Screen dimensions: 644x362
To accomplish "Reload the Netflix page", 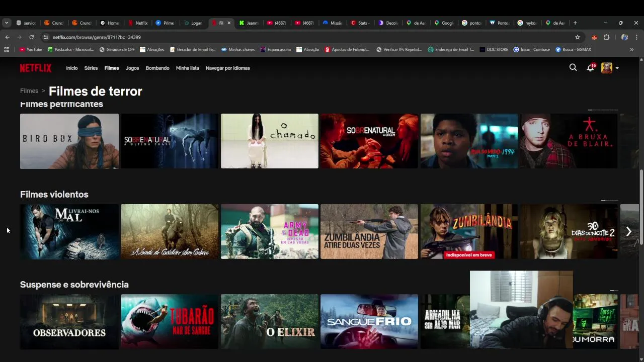I will (31, 37).
